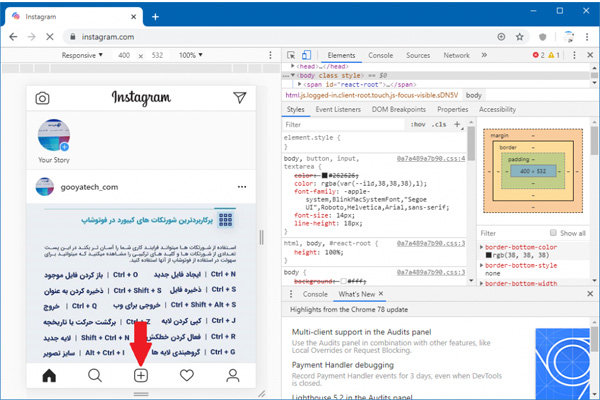Go back in browser history

point(13,37)
